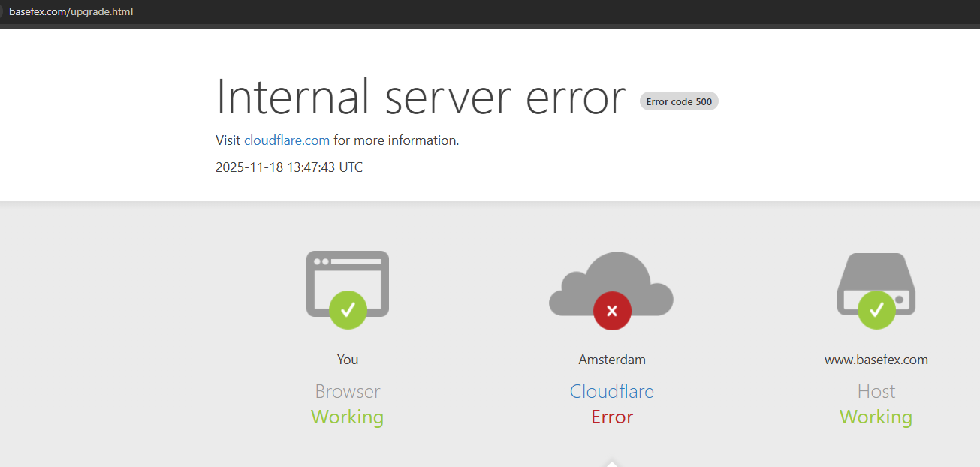Click the host server drive icon
Viewport: 980px width, 467px height.
tap(876, 291)
